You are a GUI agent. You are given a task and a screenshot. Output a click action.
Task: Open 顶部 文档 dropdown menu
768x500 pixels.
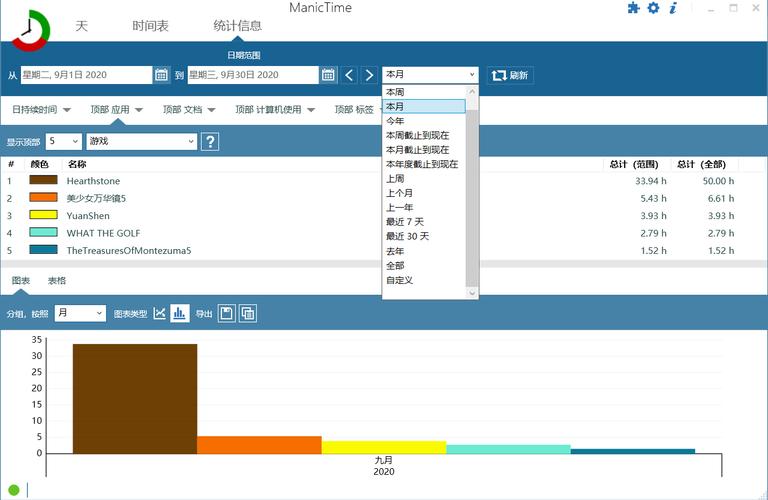[189, 110]
